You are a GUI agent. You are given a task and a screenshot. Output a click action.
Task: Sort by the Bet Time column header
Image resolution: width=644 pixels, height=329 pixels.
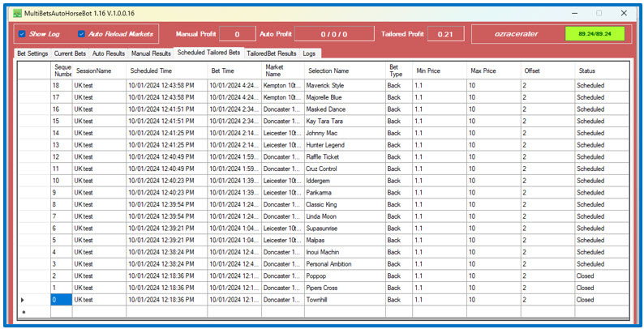point(234,70)
